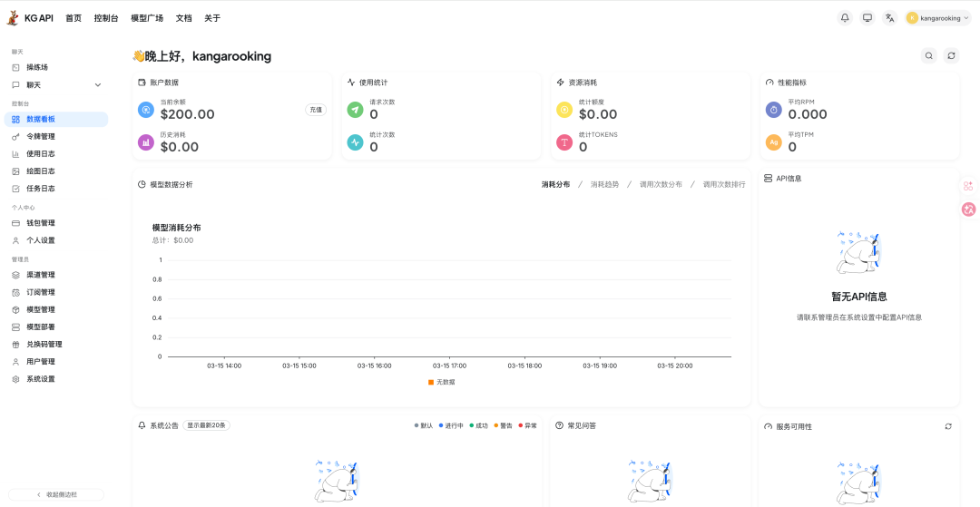
Task: Select the 调用次数排行 tab
Action: pyautogui.click(x=723, y=184)
